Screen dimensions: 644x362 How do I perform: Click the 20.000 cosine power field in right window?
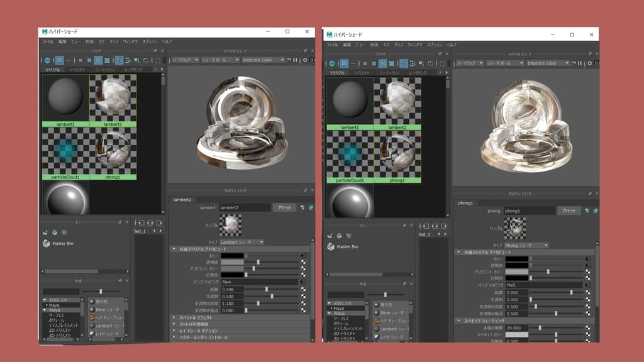pos(517,328)
